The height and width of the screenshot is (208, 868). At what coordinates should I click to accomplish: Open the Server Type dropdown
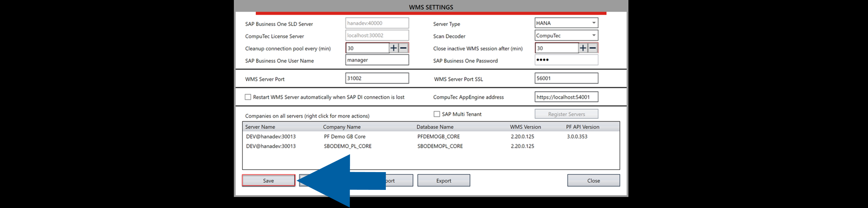point(566,23)
